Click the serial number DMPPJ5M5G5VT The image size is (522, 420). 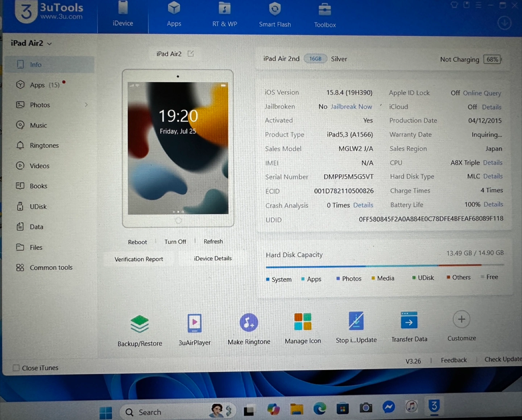[x=348, y=177]
